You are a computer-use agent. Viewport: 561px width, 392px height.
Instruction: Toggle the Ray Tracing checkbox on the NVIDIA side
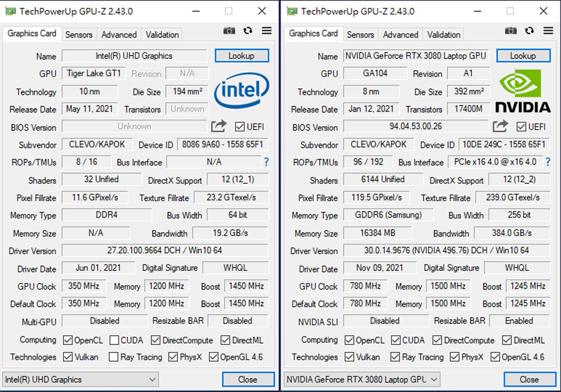396,357
